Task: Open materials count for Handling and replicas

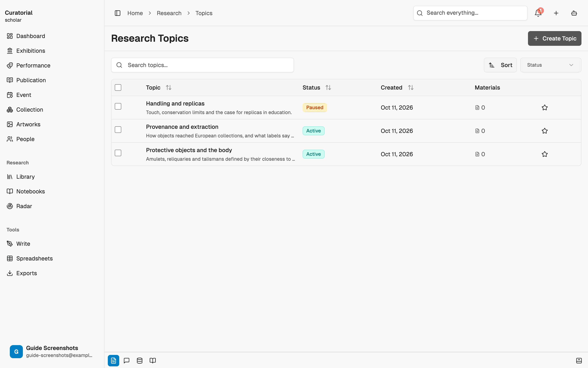Action: pyautogui.click(x=480, y=108)
